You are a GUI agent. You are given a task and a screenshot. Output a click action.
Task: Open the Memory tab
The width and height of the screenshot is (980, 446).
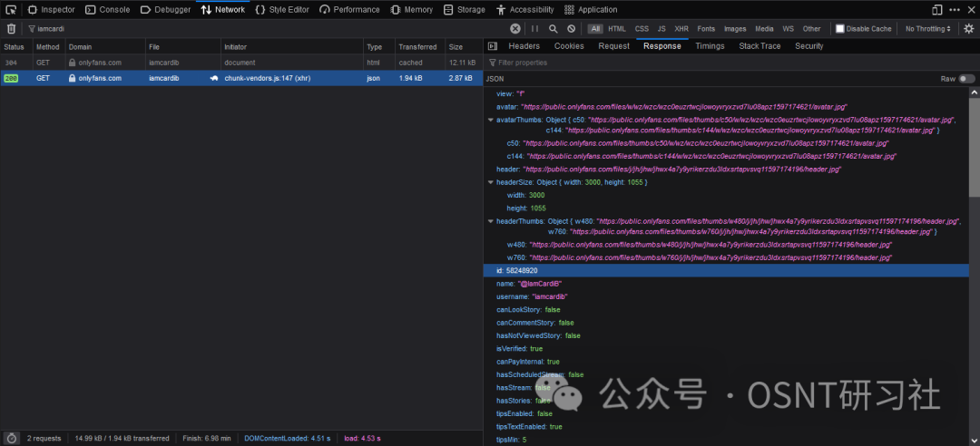click(x=411, y=9)
